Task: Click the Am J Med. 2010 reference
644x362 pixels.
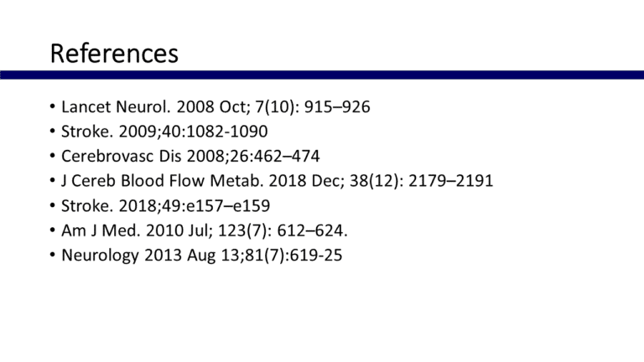Action: tap(199, 229)
